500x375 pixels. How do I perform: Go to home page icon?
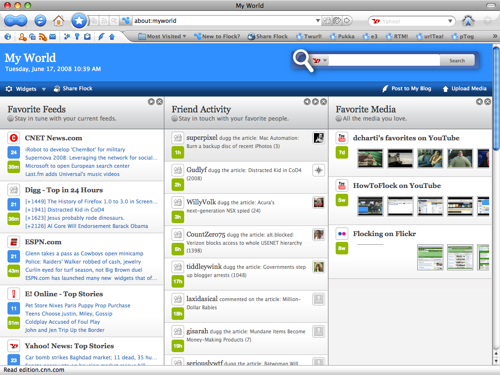59,21
